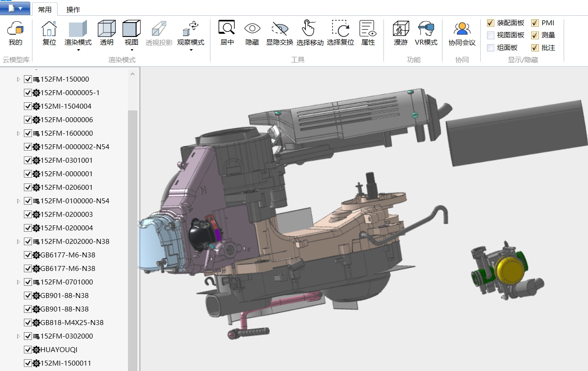Start VR模式 virtual reality mode

pyautogui.click(x=426, y=32)
